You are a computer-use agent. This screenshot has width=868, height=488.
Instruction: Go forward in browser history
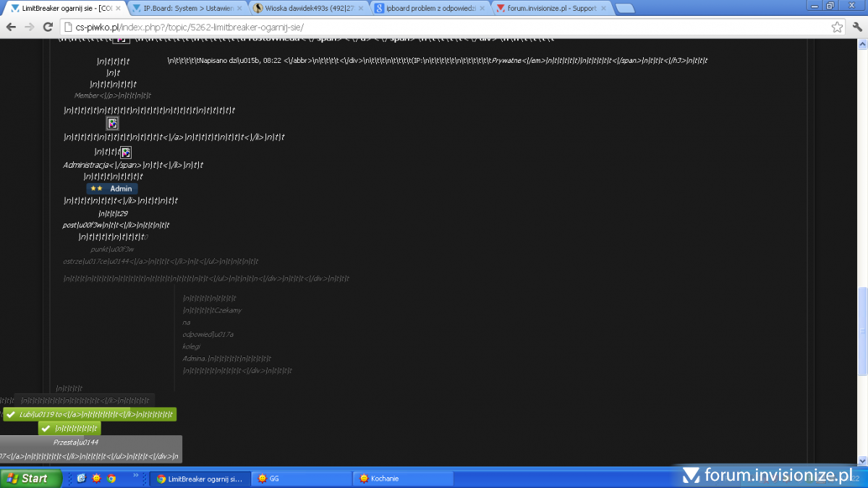[30, 27]
